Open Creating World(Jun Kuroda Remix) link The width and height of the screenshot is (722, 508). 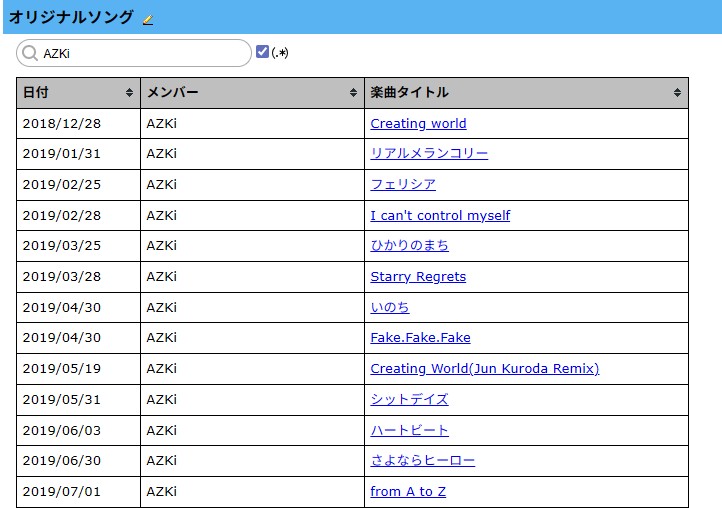click(x=484, y=369)
